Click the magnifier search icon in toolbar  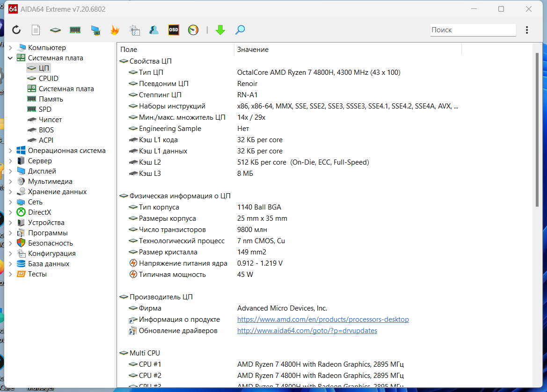pyautogui.click(x=240, y=30)
